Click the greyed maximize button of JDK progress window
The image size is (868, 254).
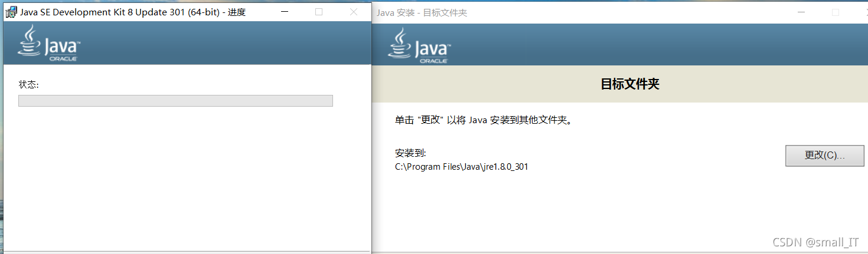319,12
